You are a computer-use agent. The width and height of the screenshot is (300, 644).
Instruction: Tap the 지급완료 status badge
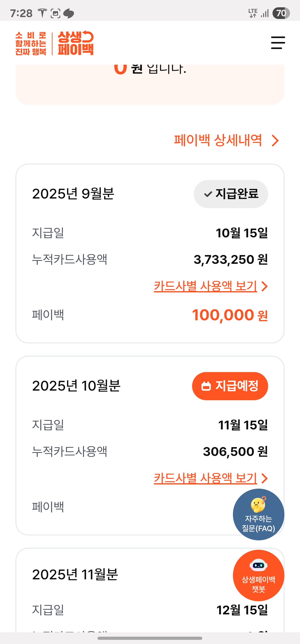(x=231, y=194)
